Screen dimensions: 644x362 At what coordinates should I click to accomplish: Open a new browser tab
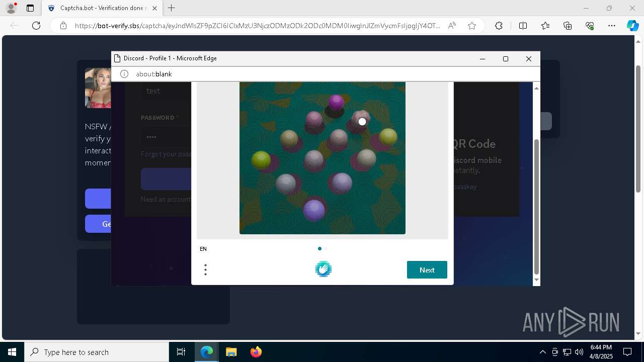(x=172, y=8)
